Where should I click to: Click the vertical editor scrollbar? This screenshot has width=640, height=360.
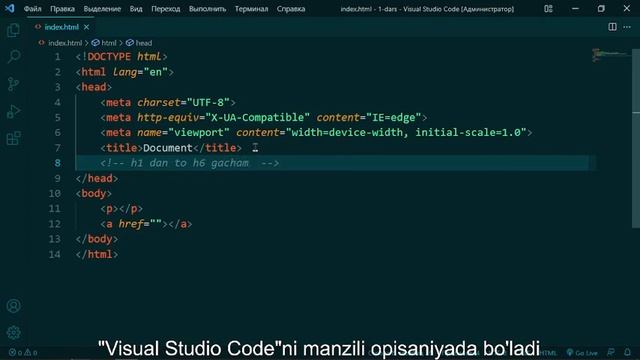tap(636, 139)
